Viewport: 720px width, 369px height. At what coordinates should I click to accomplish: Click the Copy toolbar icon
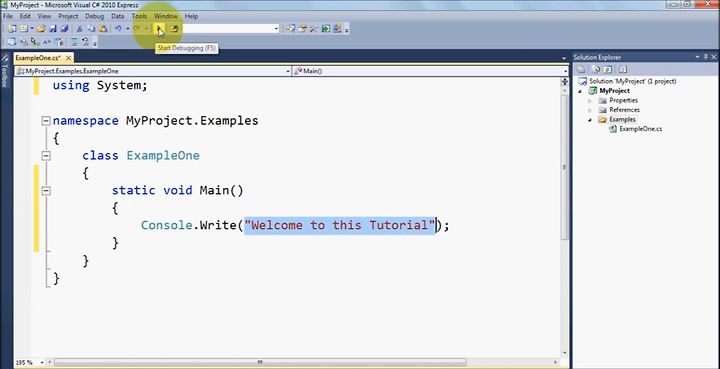pos(91,28)
